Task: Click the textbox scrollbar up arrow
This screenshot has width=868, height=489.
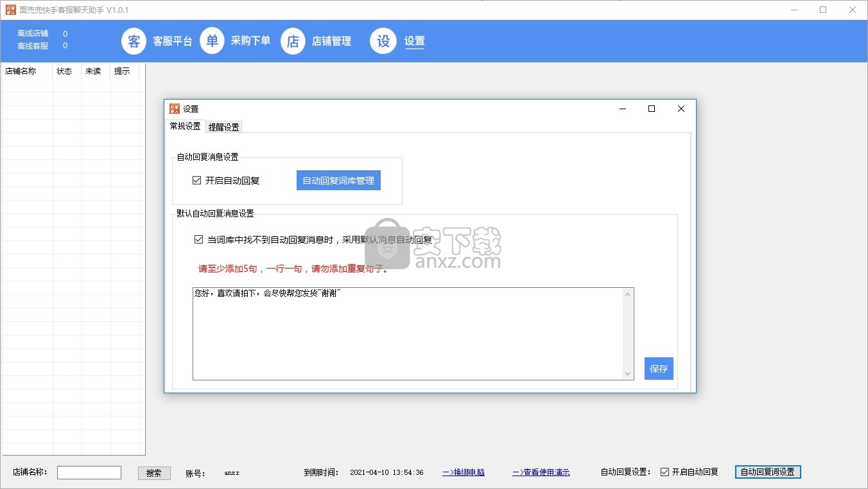Action: coord(628,294)
